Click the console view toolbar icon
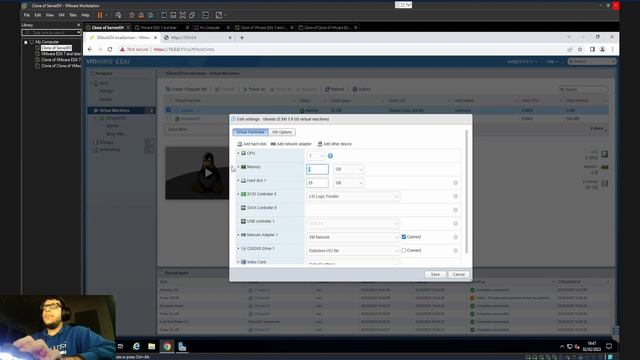This screenshot has height=360, width=640. (x=205, y=15)
